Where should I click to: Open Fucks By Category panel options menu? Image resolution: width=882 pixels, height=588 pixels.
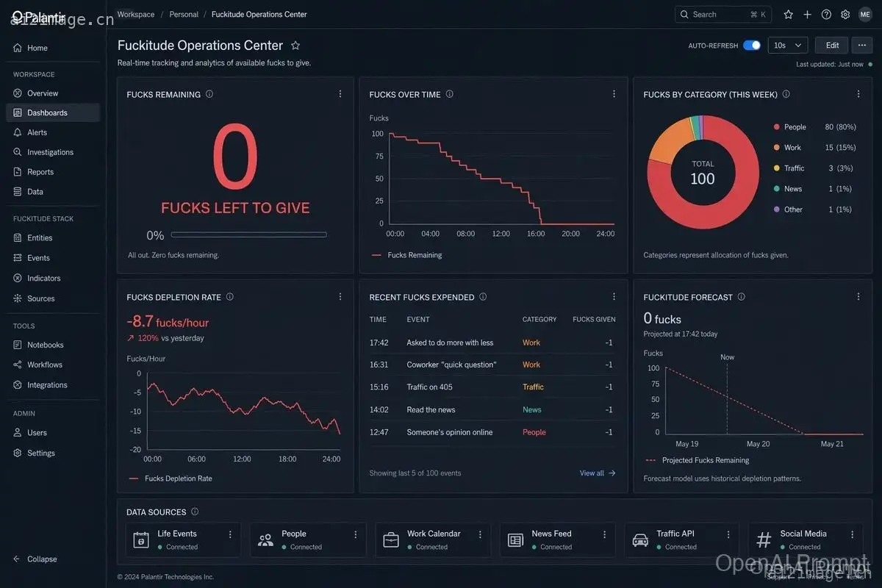coord(858,94)
